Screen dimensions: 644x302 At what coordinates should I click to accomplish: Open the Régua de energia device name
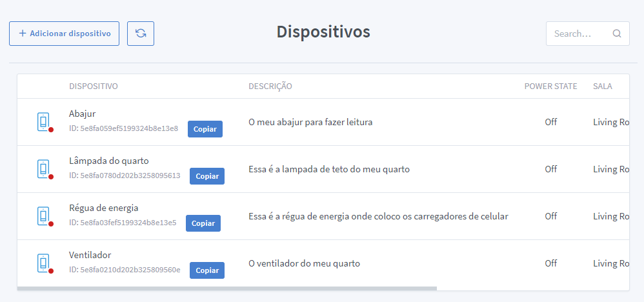tap(103, 208)
